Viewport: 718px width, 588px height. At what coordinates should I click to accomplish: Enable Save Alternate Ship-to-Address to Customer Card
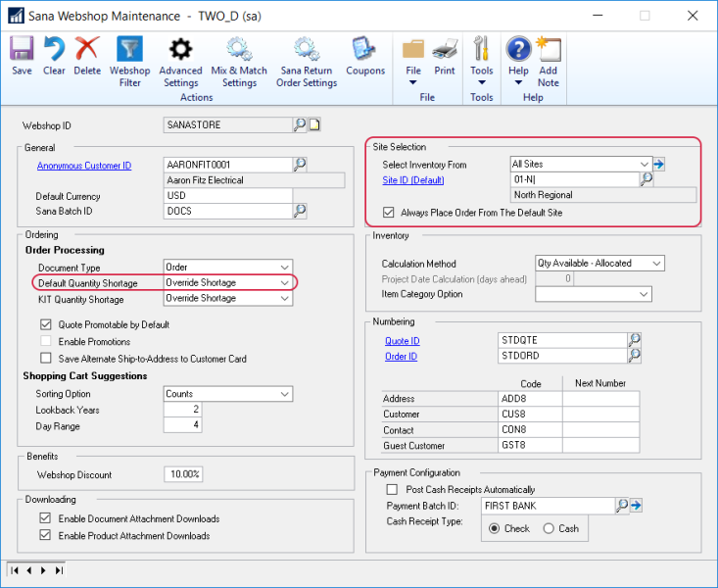45,358
